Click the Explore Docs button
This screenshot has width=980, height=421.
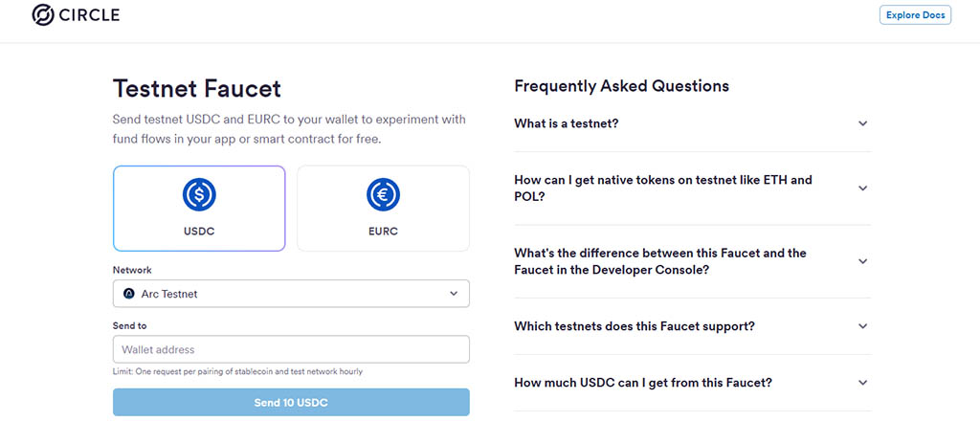coord(915,15)
